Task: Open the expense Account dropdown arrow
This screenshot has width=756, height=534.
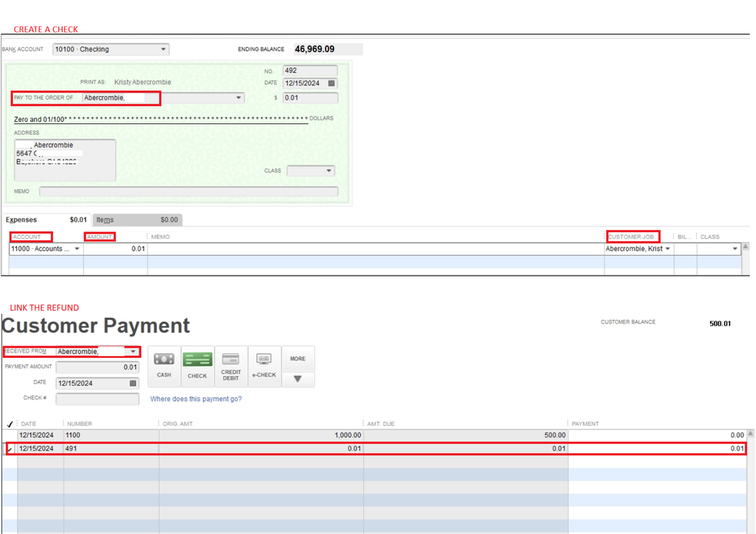Action: (77, 249)
